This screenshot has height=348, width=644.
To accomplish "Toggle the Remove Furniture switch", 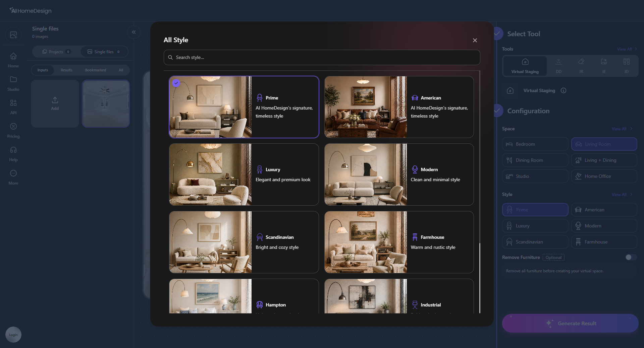I will (x=631, y=257).
